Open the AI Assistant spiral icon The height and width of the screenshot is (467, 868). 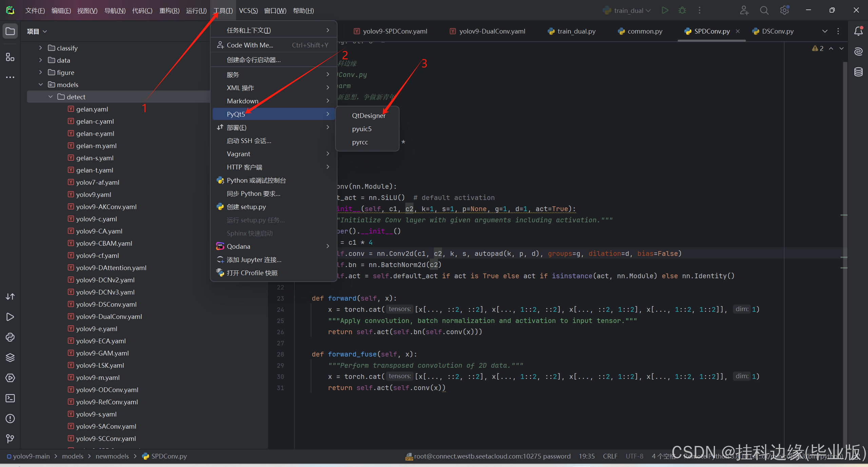pyautogui.click(x=858, y=52)
